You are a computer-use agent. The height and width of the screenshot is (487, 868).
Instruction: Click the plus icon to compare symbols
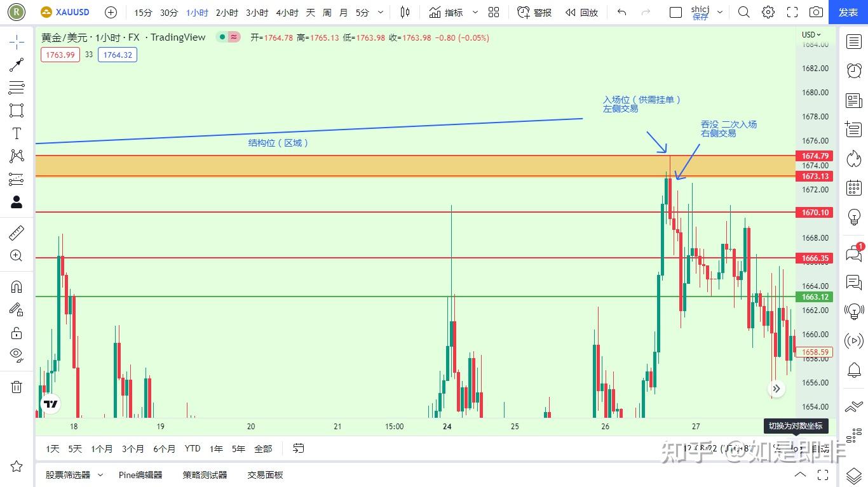point(111,12)
